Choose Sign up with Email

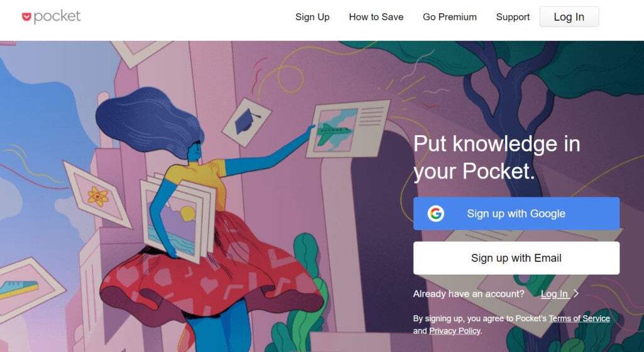pos(516,258)
